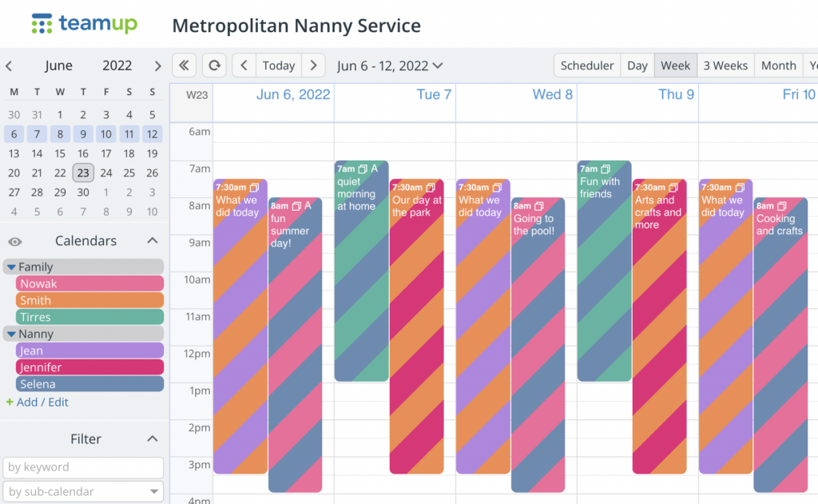Viewport: 818px width, 504px height.
Task: Open the by sub-calendar filter dropdown
Action: pos(83,491)
